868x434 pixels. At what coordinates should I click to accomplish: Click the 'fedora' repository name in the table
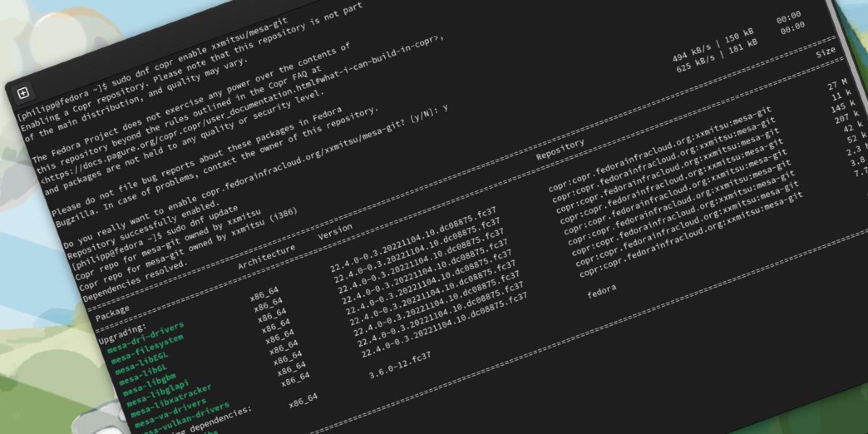tap(602, 292)
